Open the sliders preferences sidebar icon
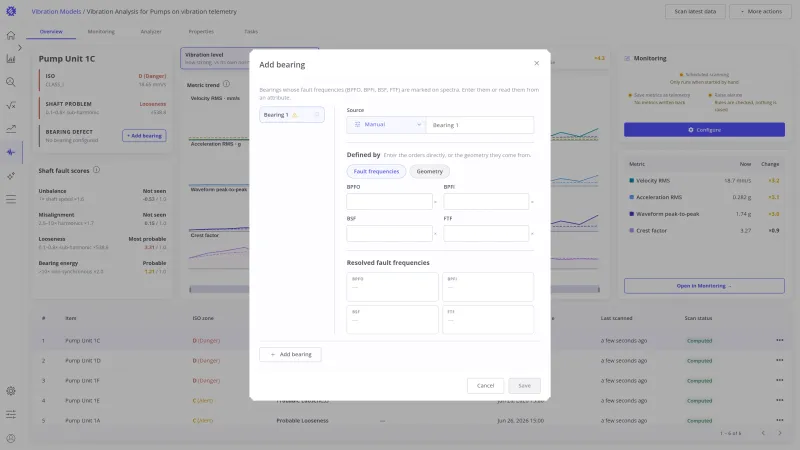This screenshot has width=800, height=450. click(11, 414)
